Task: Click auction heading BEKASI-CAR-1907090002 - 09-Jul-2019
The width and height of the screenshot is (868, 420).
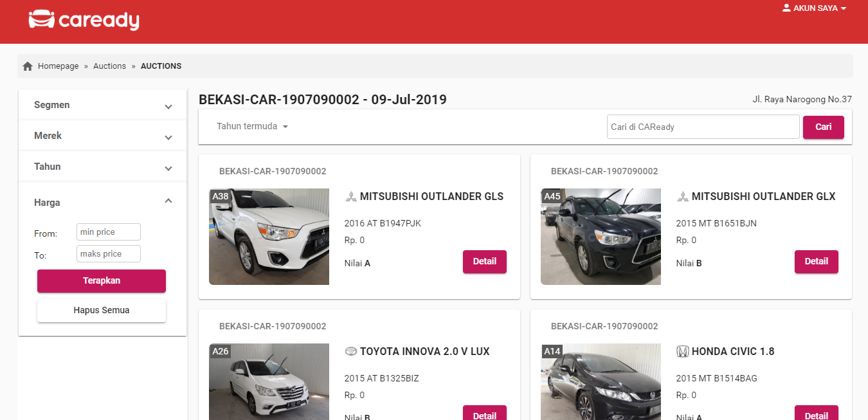Action: pos(323,100)
